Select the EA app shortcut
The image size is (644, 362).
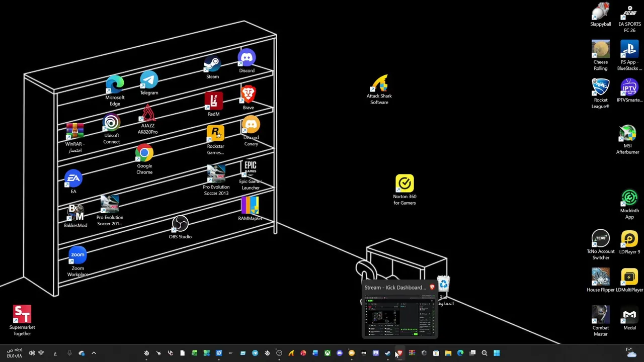tap(73, 178)
